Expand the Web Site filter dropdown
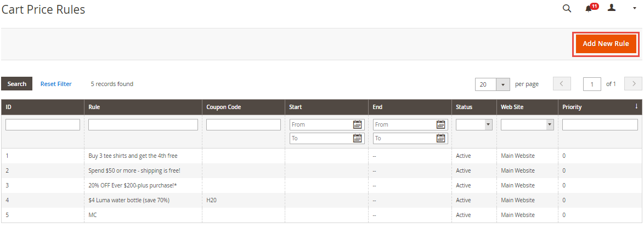 (x=527, y=124)
